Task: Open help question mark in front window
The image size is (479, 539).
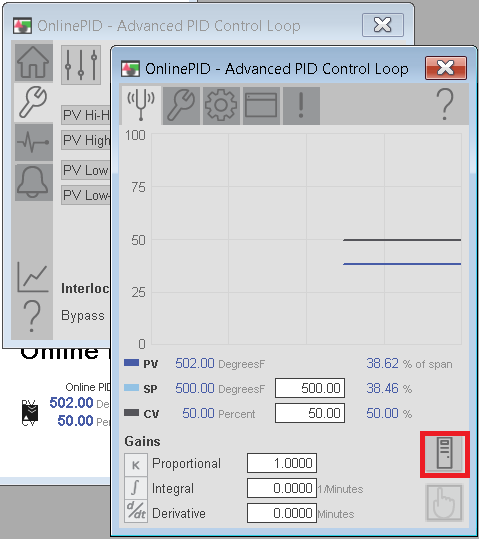Action: pos(445,104)
